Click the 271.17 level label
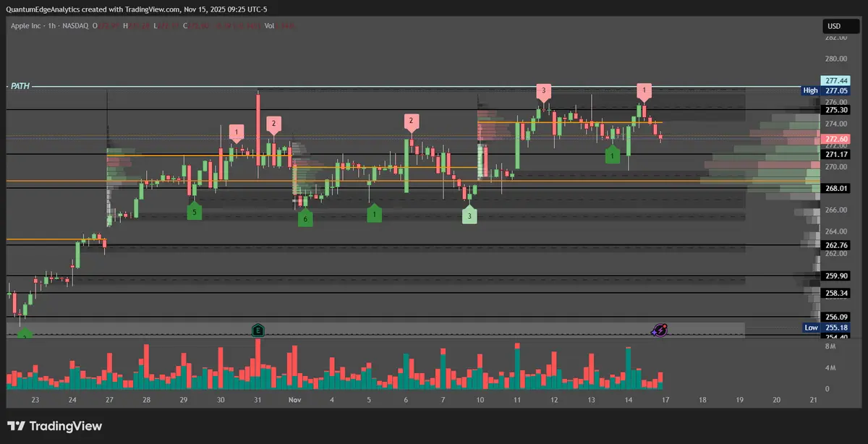This screenshot has height=444, width=868. [x=835, y=155]
